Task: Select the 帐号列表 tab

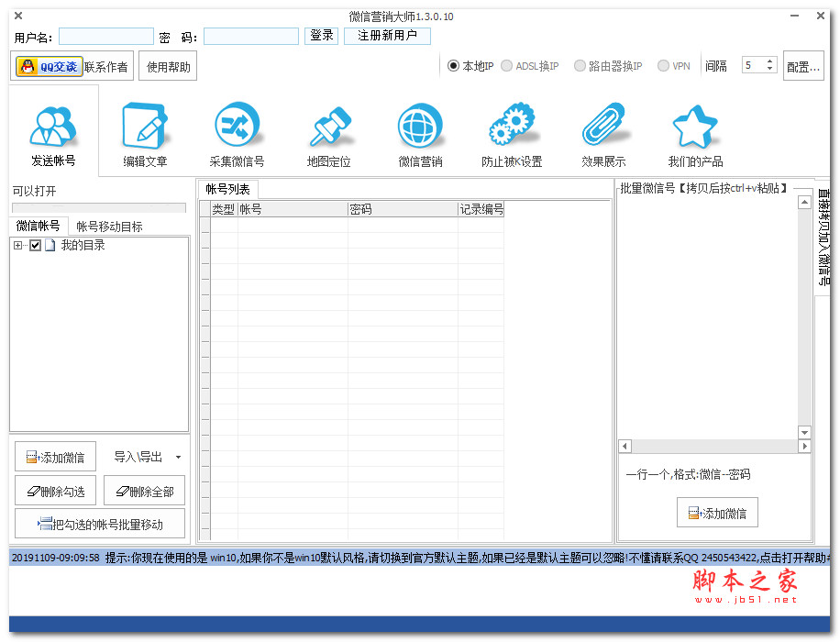Action: [227, 189]
